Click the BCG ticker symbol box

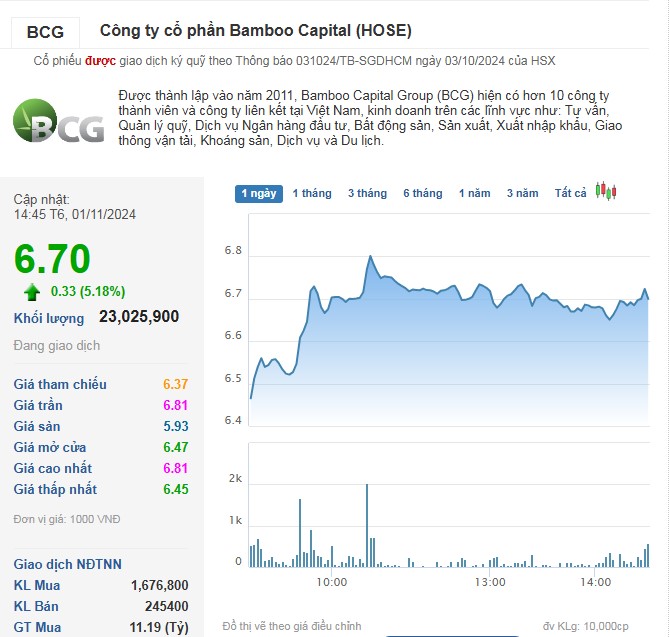click(x=45, y=32)
